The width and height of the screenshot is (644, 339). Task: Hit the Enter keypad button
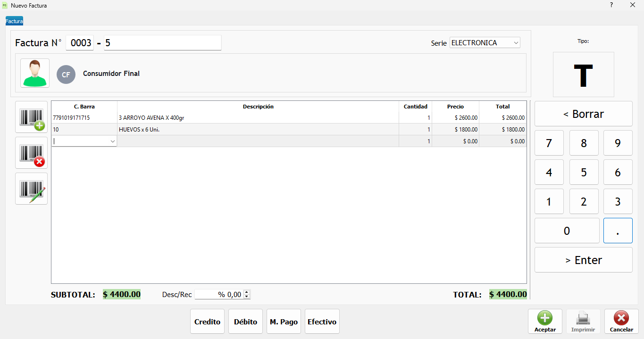pyautogui.click(x=584, y=260)
